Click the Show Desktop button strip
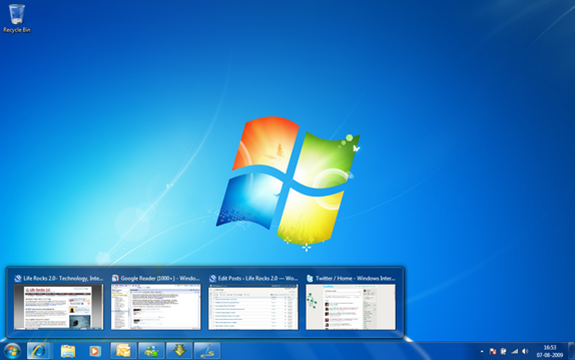This screenshot has width=575, height=360. point(571,351)
